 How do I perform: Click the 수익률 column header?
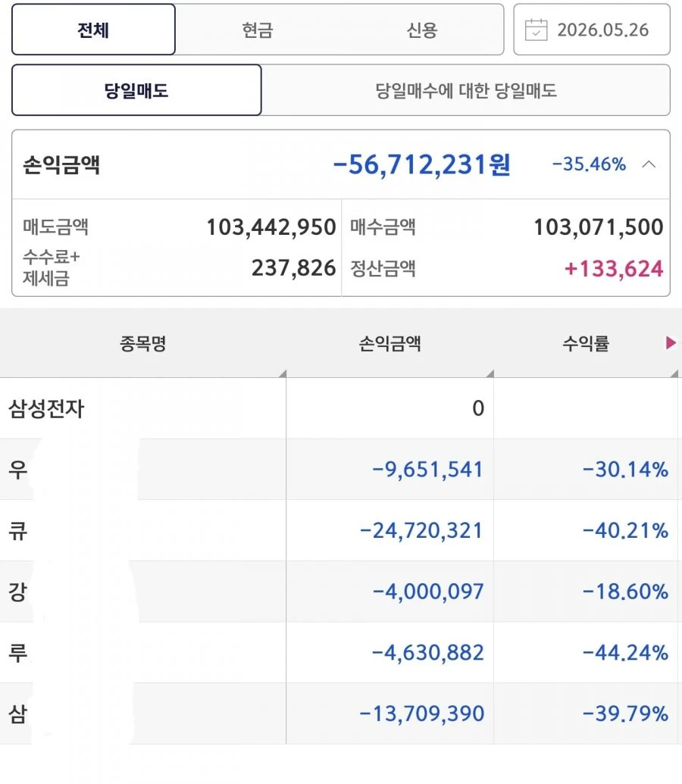pos(586,343)
